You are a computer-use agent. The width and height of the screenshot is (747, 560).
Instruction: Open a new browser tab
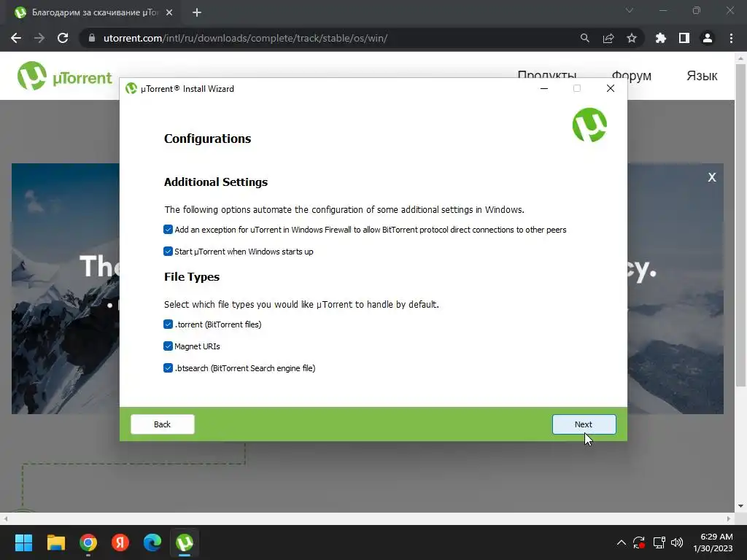point(197,12)
